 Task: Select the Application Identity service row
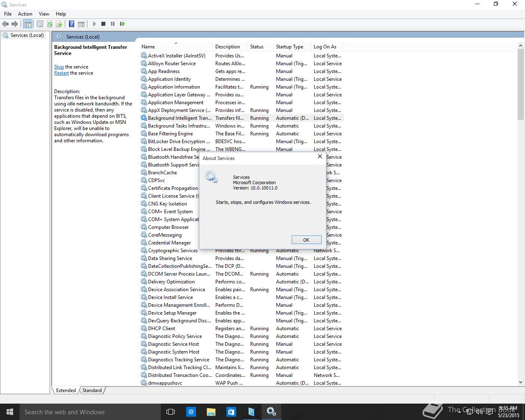242,79
